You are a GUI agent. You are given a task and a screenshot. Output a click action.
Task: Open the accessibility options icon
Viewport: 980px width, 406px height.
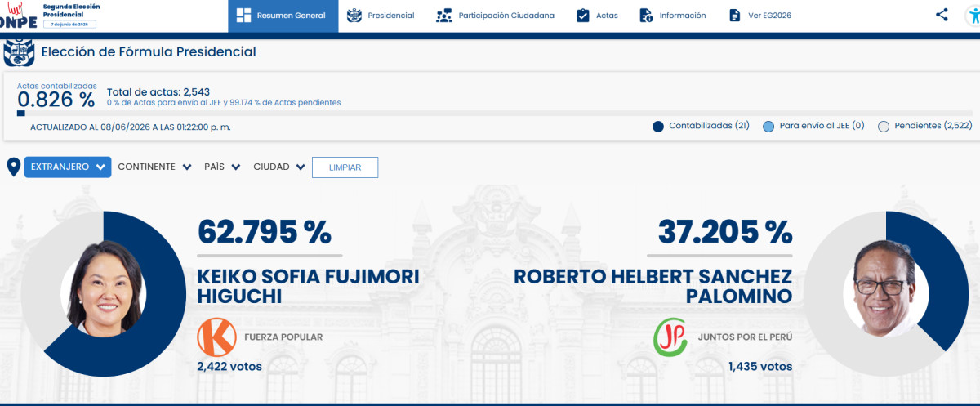[972, 15]
